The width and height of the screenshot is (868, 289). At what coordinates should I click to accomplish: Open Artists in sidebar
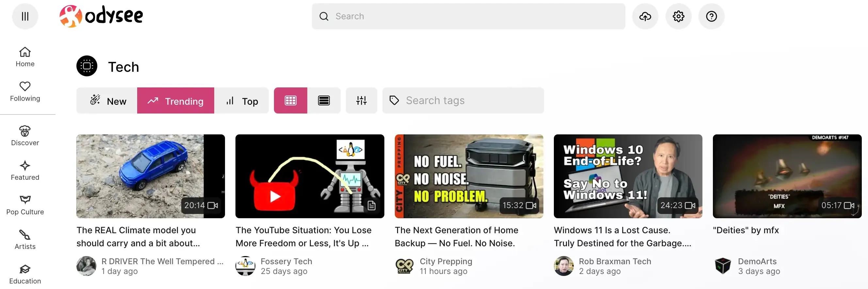[25, 239]
